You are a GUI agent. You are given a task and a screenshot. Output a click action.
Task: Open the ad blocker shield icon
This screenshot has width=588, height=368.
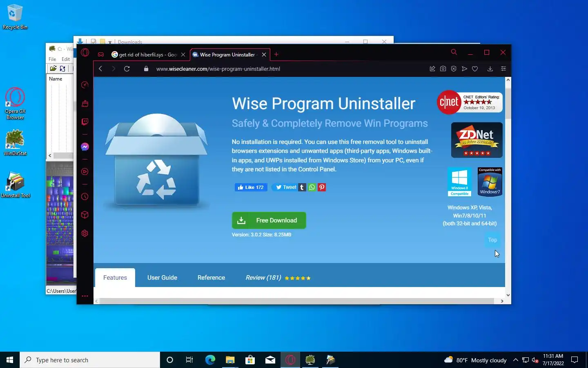coord(454,69)
